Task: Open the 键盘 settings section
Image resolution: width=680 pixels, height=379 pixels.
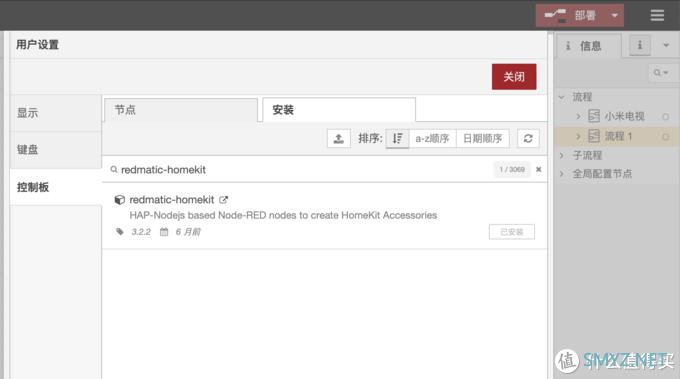Action: tap(56, 150)
